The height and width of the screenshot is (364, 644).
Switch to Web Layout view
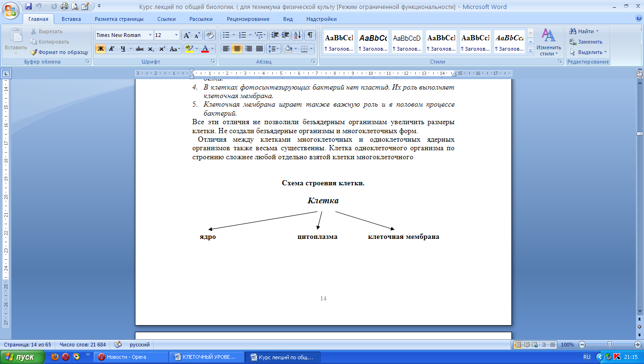click(535, 345)
